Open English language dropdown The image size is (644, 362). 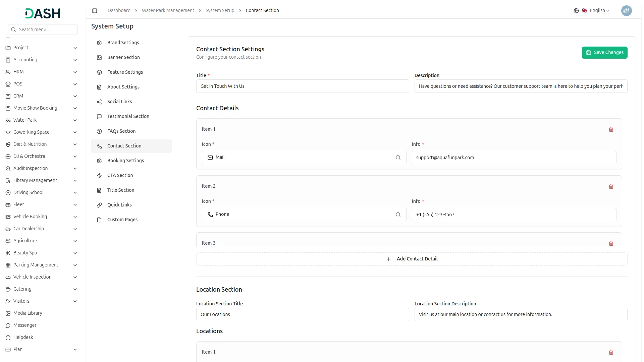pos(599,11)
